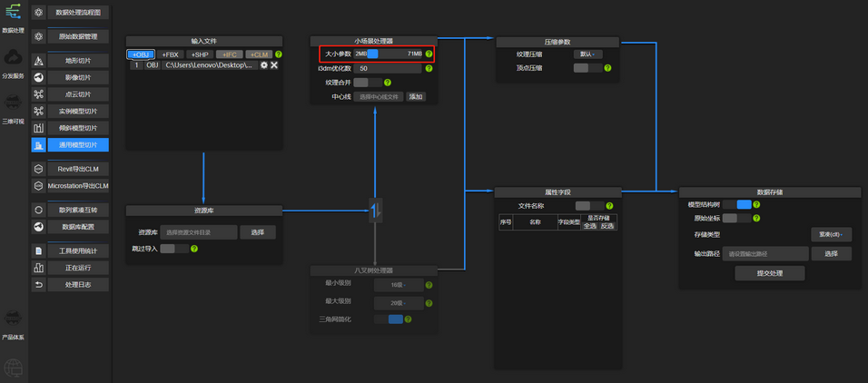Click the i3dm优化数 input field

(x=389, y=69)
